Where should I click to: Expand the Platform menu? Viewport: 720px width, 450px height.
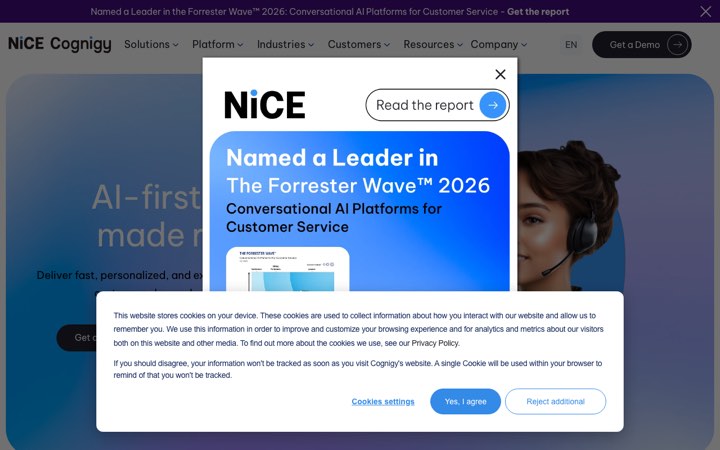coord(218,45)
